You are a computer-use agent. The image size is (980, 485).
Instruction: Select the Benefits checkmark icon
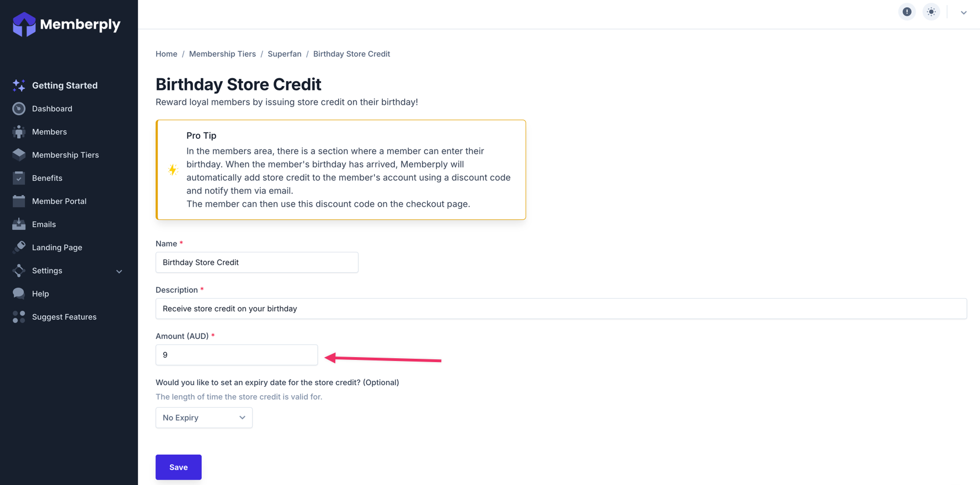point(19,178)
